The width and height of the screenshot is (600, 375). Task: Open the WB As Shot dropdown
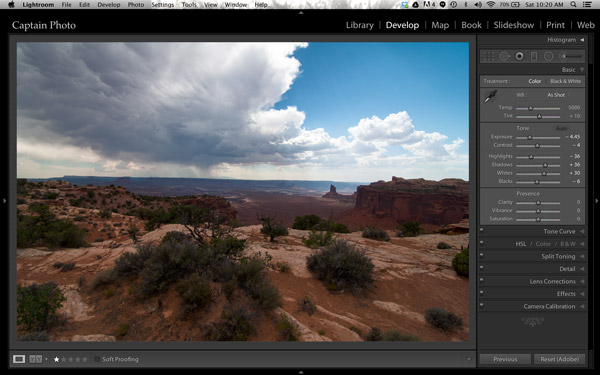tap(557, 95)
